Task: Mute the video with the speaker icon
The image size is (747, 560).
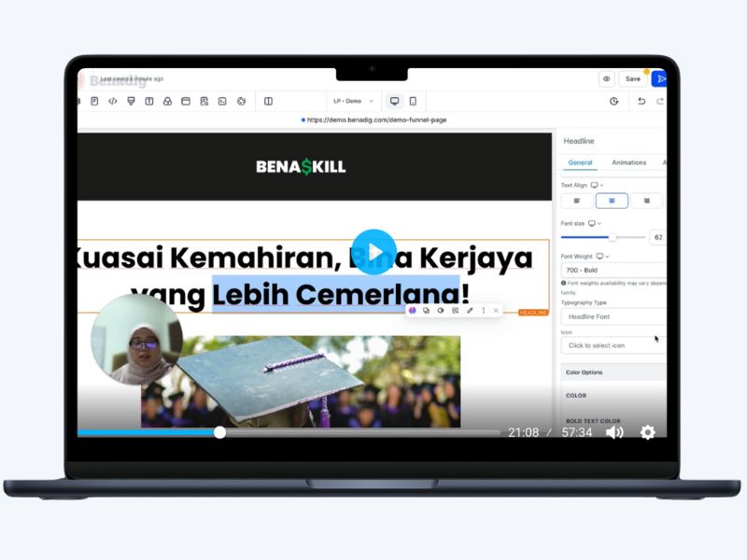Action: pos(614,432)
